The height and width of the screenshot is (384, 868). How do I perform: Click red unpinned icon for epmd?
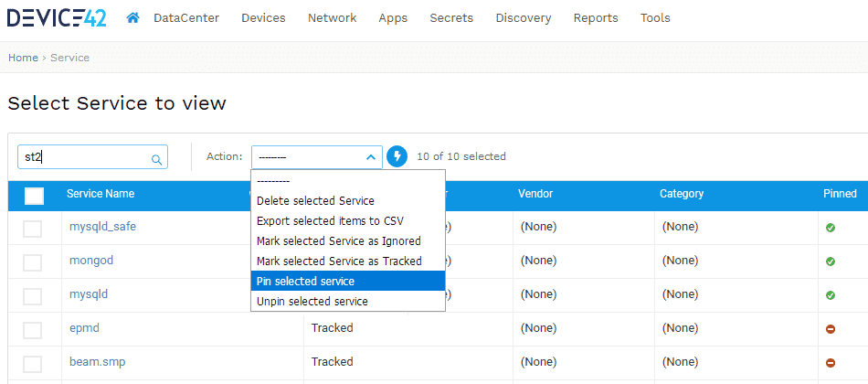831,329
